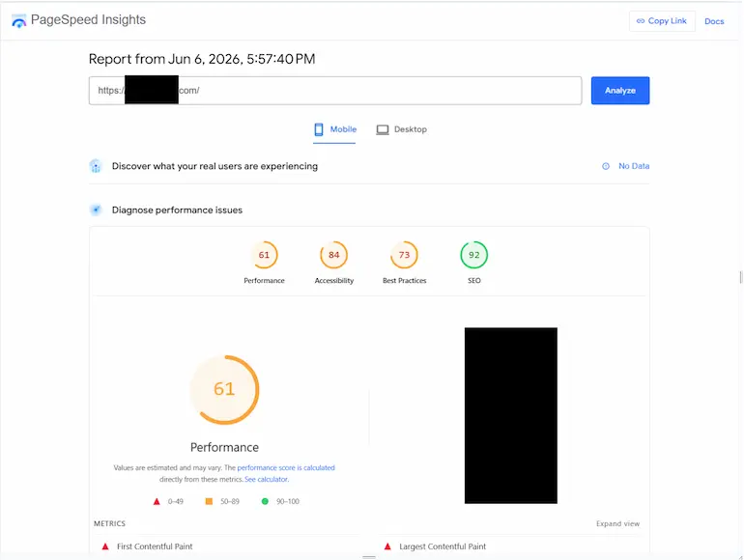The width and height of the screenshot is (744, 560).
Task: Switch to the Mobile tab
Action: click(x=335, y=129)
